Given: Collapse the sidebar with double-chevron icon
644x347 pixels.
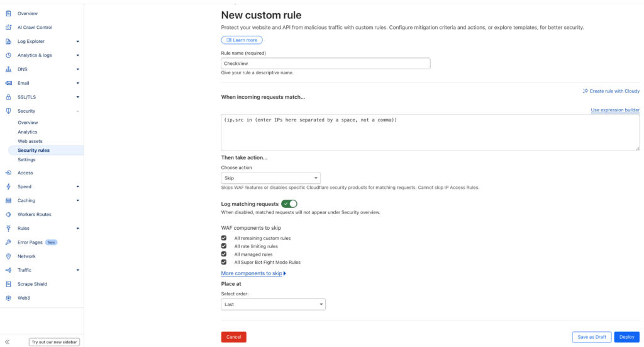Looking at the screenshot, I should [8, 342].
